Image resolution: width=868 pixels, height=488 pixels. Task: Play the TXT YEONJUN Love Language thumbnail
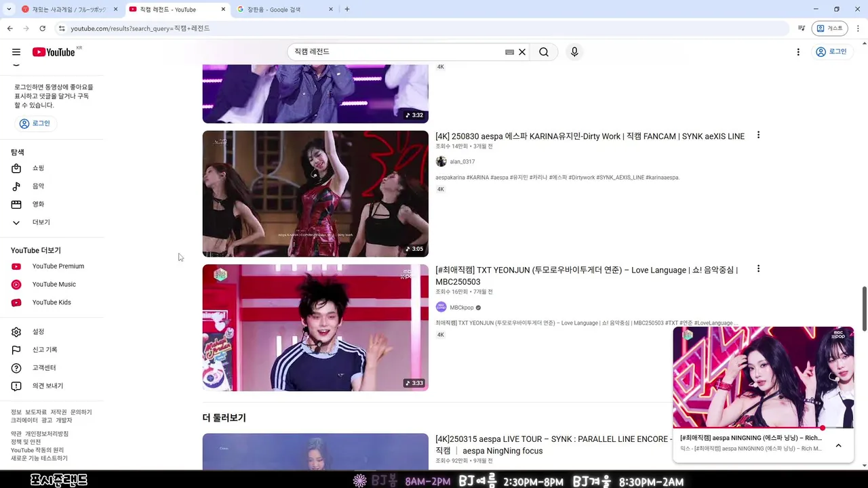tap(315, 327)
